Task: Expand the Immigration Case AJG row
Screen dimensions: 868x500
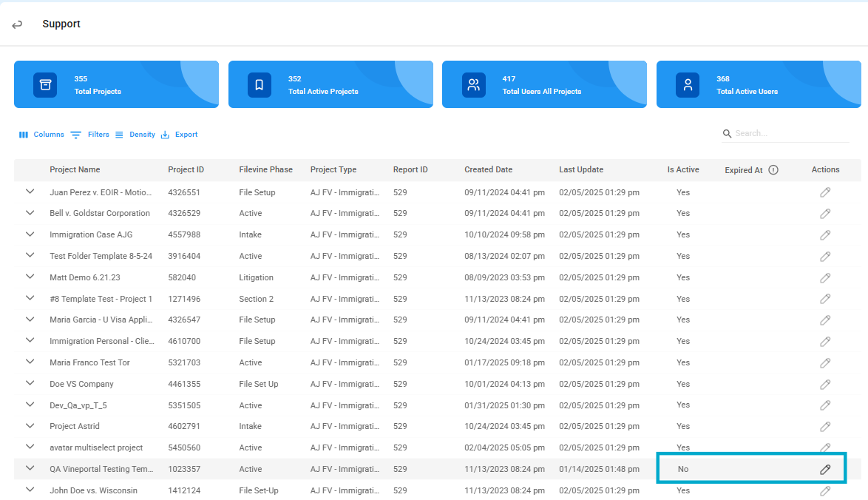Action: click(x=30, y=234)
